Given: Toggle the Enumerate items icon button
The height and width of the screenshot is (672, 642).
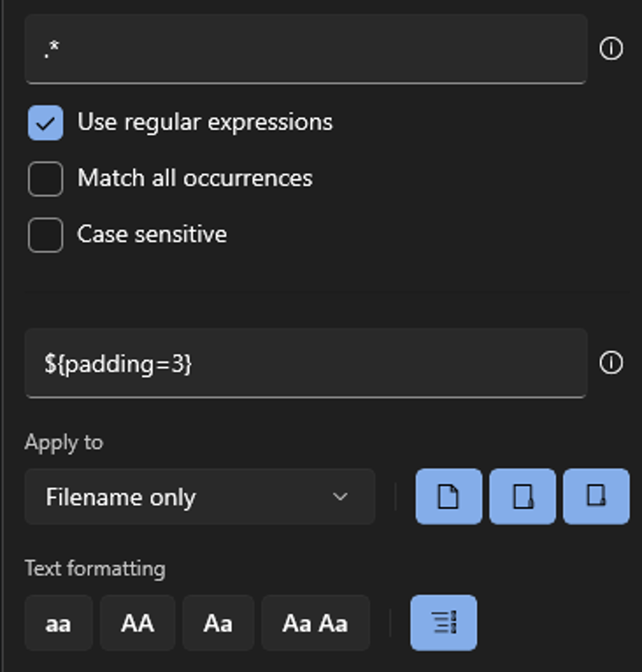Looking at the screenshot, I should (444, 622).
